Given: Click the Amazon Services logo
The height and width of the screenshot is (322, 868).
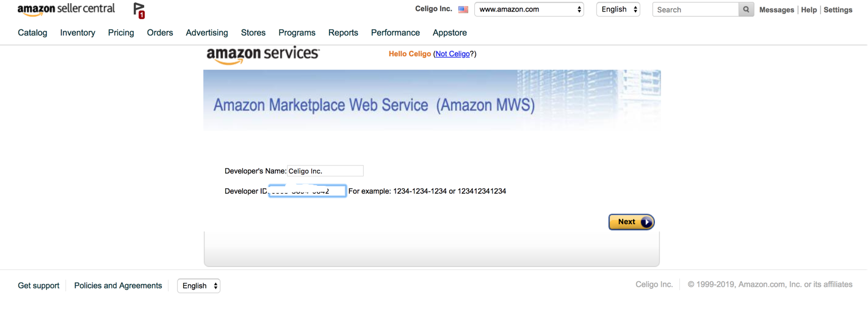Looking at the screenshot, I should pos(262,55).
